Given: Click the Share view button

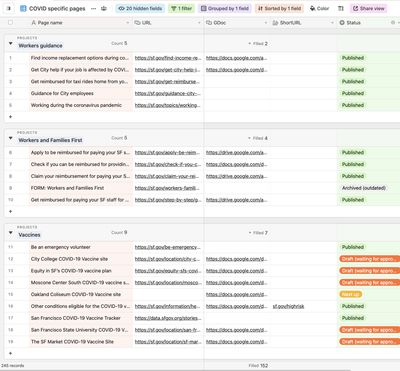Looking at the screenshot, I should coord(369,8).
